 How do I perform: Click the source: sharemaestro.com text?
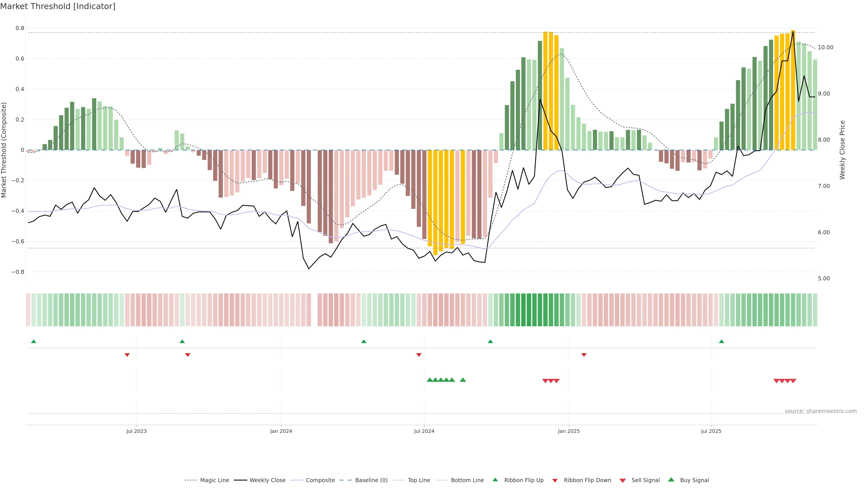[x=821, y=411]
